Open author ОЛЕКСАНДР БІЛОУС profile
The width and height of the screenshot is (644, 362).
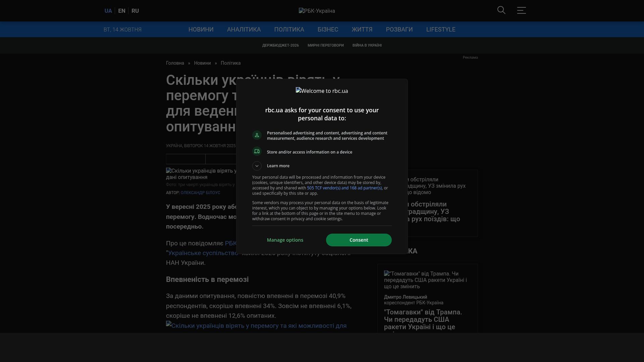click(201, 192)
